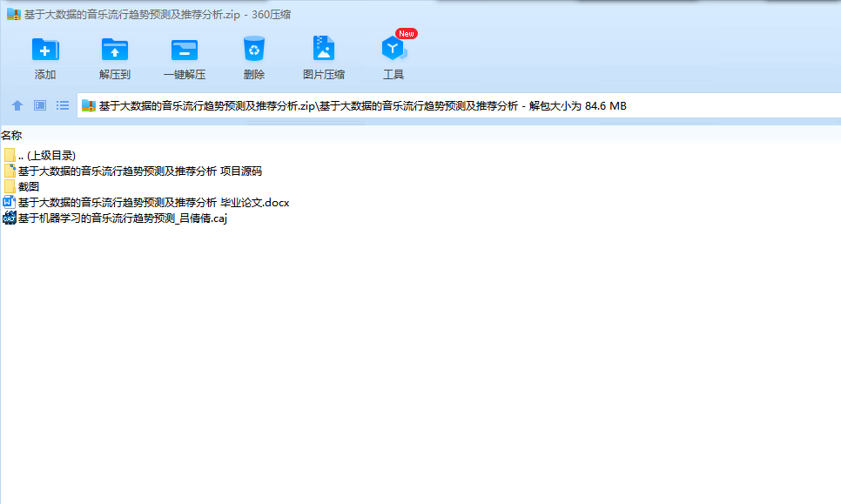Select the parent directory folder icon
Viewport: 841px width, 504px height.
10,156
